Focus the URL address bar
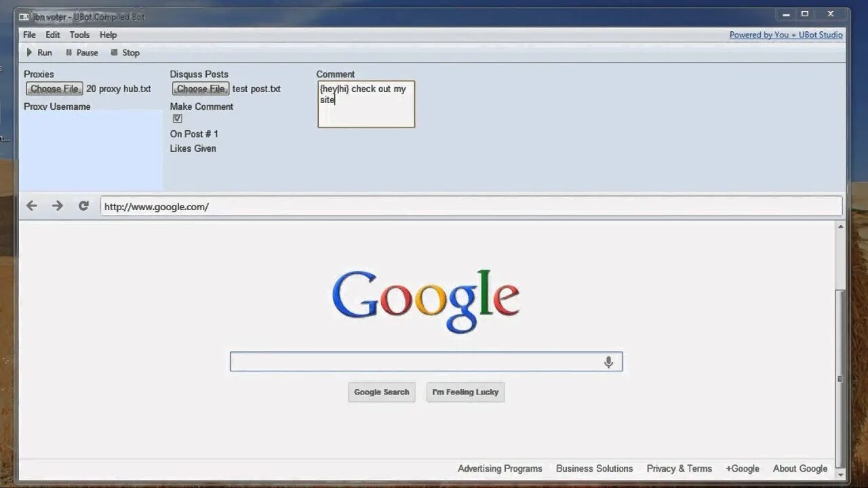The width and height of the screenshot is (868, 488). pos(471,207)
